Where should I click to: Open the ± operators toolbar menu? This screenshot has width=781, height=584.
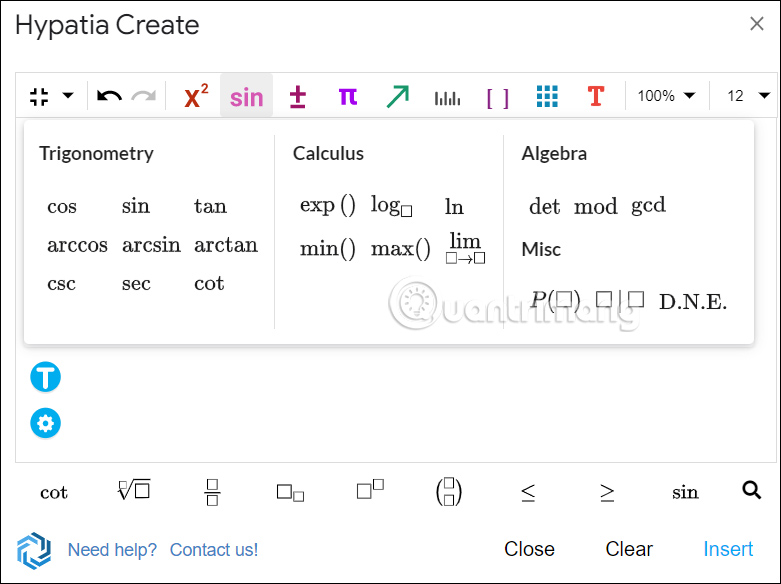click(x=297, y=96)
